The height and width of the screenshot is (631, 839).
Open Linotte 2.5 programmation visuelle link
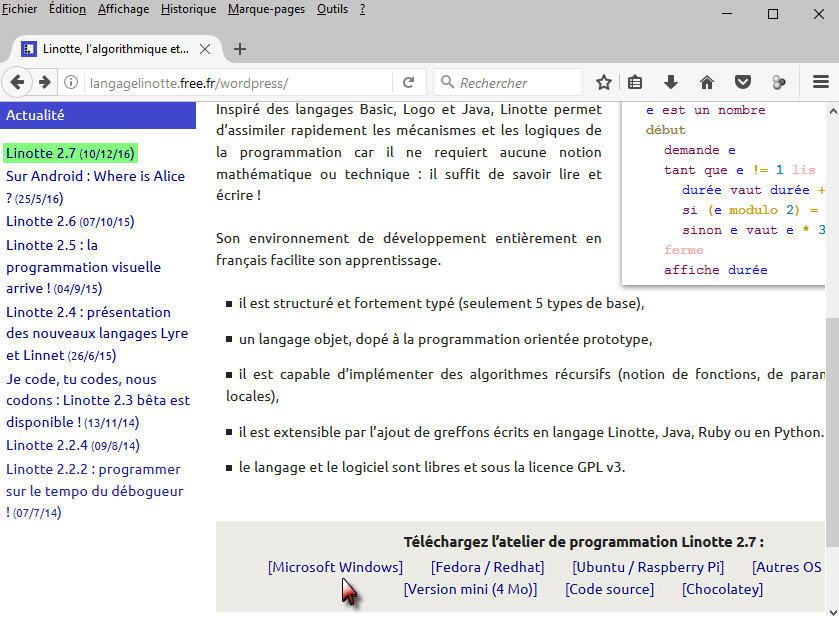coord(83,267)
